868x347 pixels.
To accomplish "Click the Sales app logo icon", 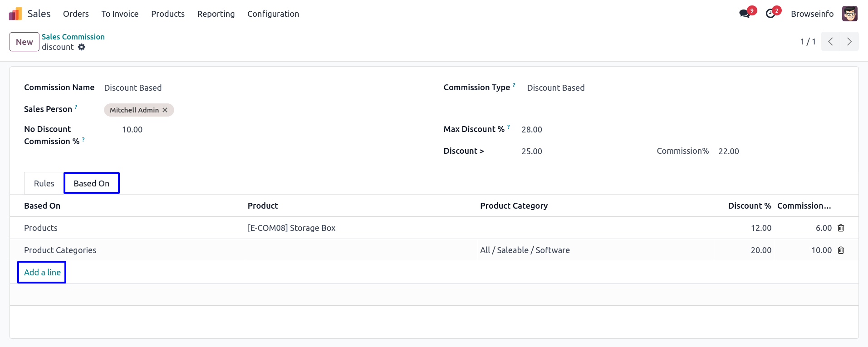I will (x=15, y=14).
